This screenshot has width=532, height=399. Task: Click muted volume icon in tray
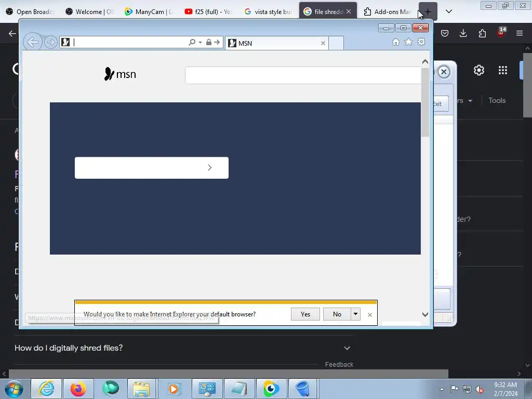480,389
